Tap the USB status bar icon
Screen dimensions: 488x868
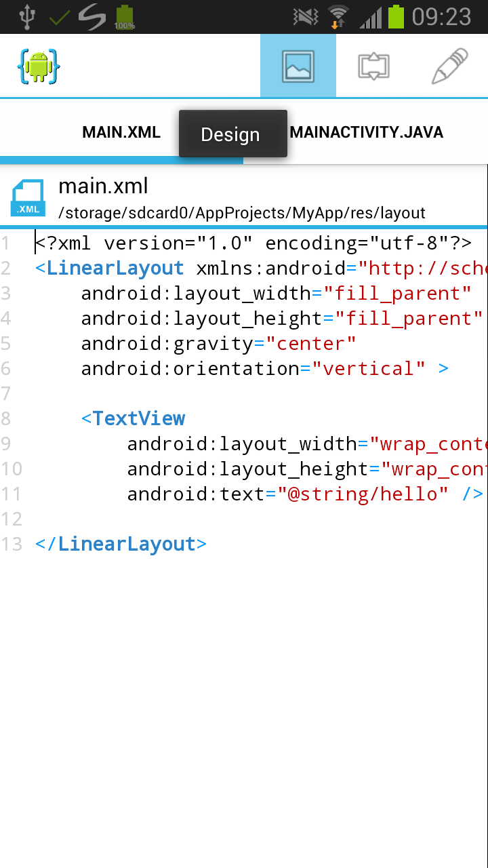(x=26, y=17)
